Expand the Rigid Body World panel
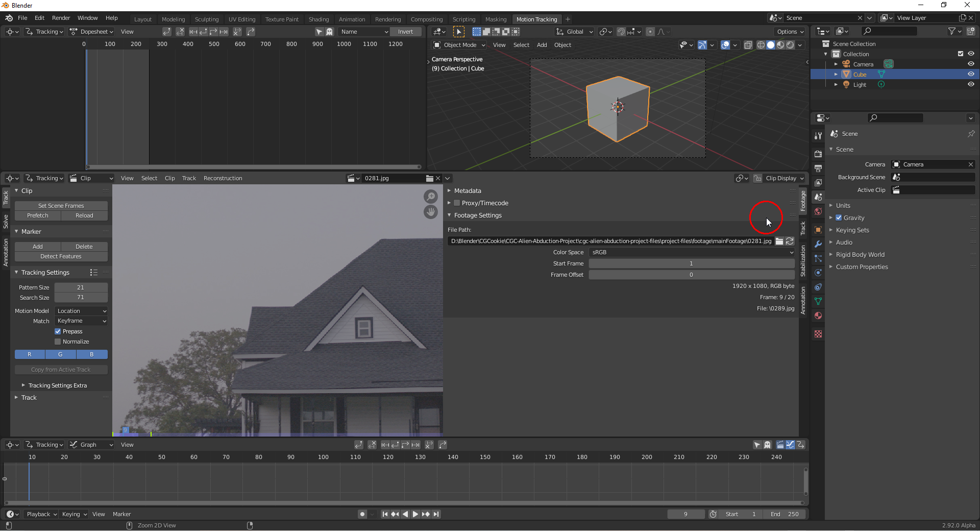This screenshot has width=980, height=531. (x=860, y=254)
